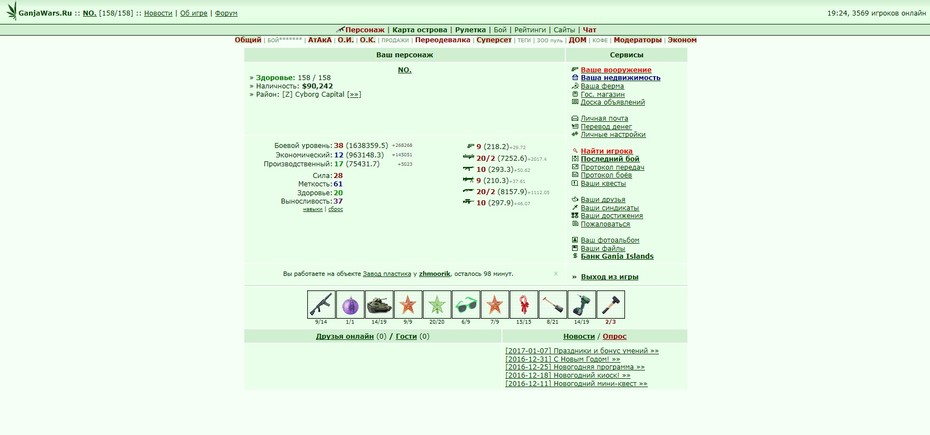Open the ДОМ channel
Image resolution: width=930 pixels, height=435 pixels.
click(577, 40)
